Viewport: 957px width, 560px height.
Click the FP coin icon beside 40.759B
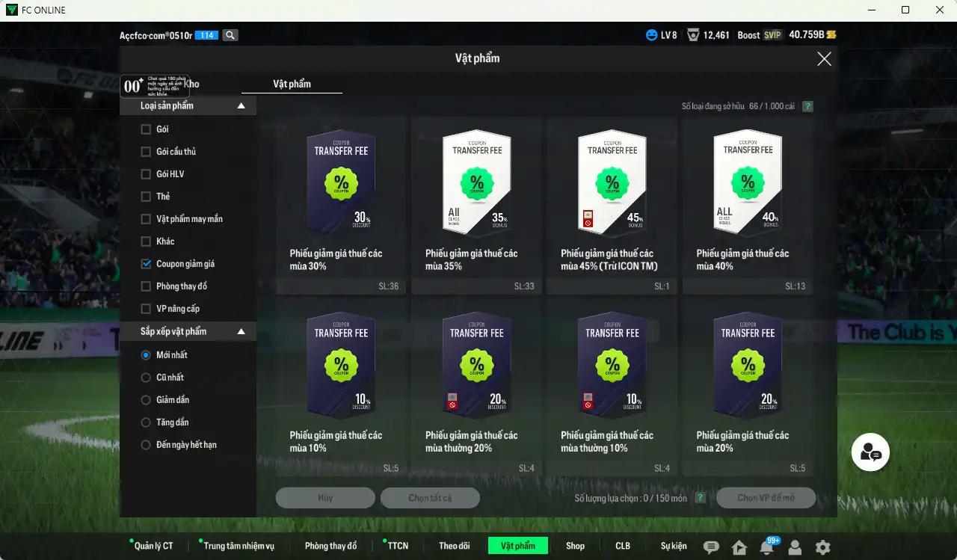(831, 35)
